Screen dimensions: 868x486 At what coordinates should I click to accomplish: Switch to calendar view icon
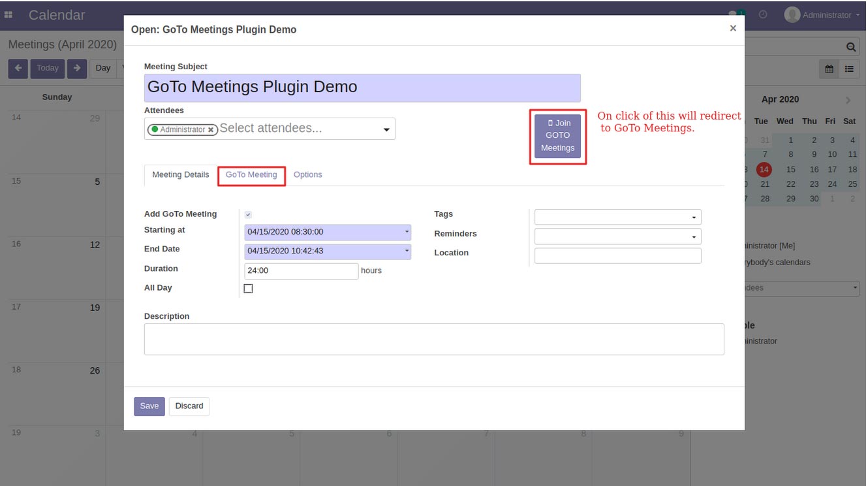coord(829,69)
